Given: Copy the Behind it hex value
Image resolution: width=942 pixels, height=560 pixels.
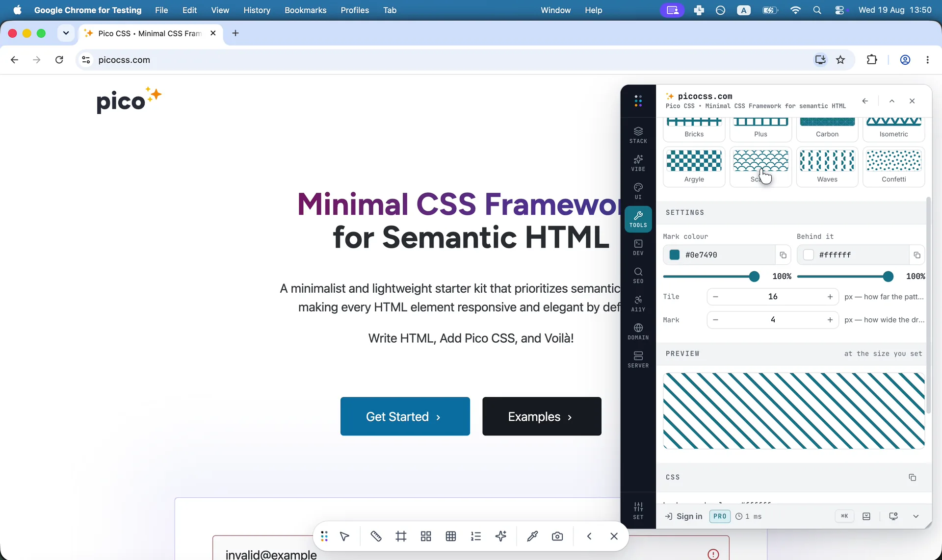Looking at the screenshot, I should pos(916,255).
